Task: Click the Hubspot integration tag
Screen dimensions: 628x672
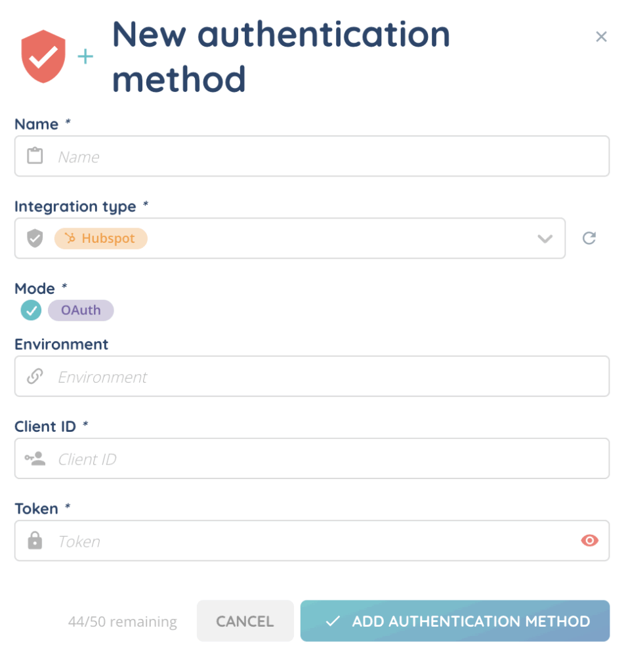Action: pos(101,238)
